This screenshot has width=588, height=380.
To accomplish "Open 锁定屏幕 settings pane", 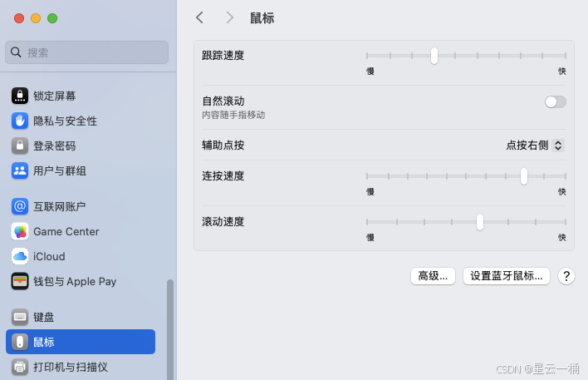I will pos(81,96).
